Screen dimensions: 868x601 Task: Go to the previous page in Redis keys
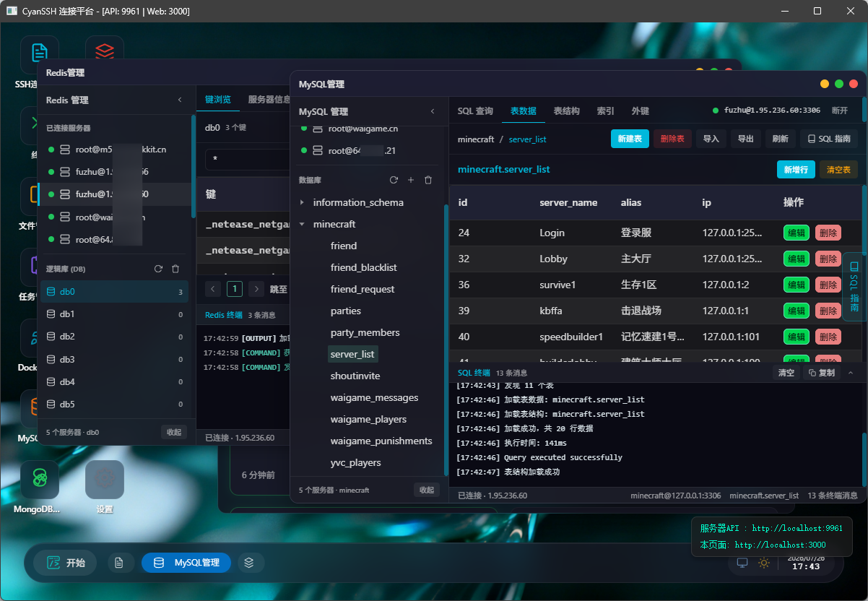(213, 289)
